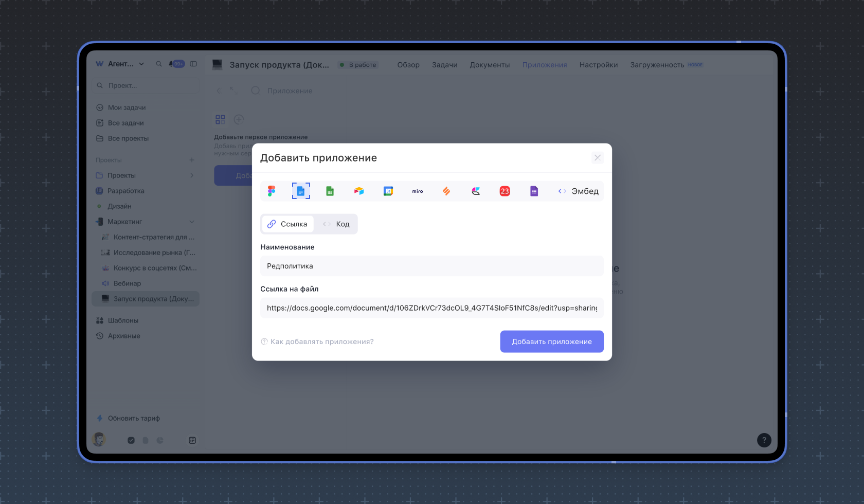Toggle the sidebar panel icon
Screen dimensions: 864x504
193,64
